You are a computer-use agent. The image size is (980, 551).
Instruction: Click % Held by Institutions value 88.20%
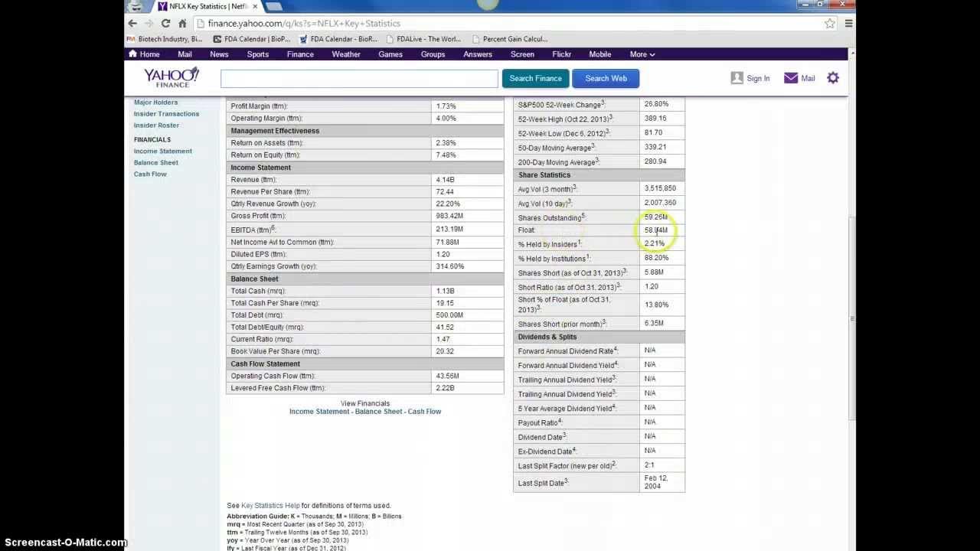[662, 258]
